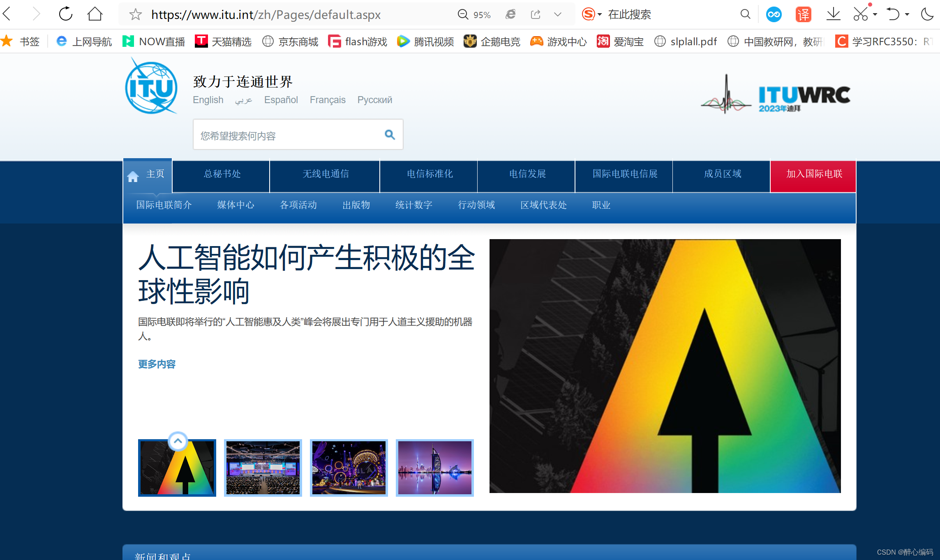Click the downloads arrow icon
This screenshot has height=560, width=940.
tap(833, 14)
